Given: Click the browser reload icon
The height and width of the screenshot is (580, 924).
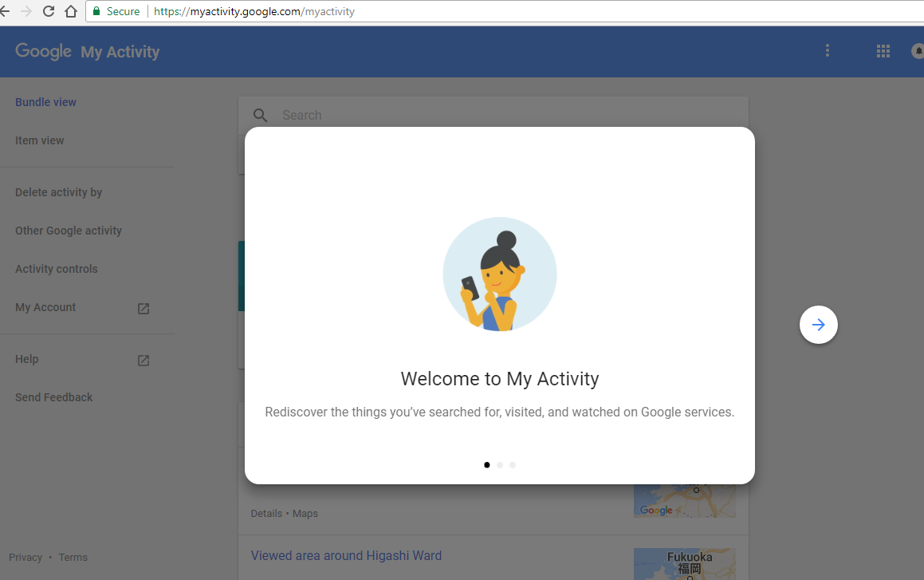Looking at the screenshot, I should [49, 11].
